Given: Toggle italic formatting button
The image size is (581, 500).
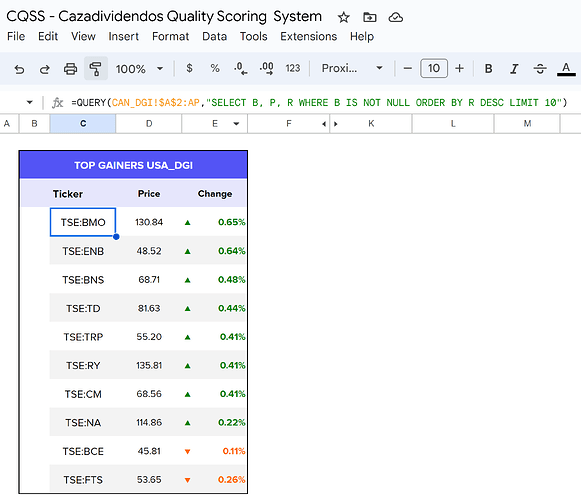Looking at the screenshot, I should 514,69.
